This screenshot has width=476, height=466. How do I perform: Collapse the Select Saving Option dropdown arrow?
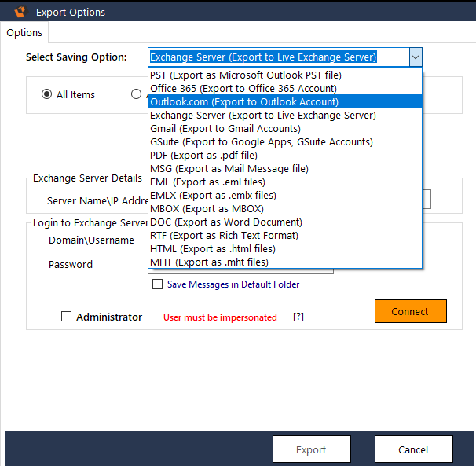(416, 57)
